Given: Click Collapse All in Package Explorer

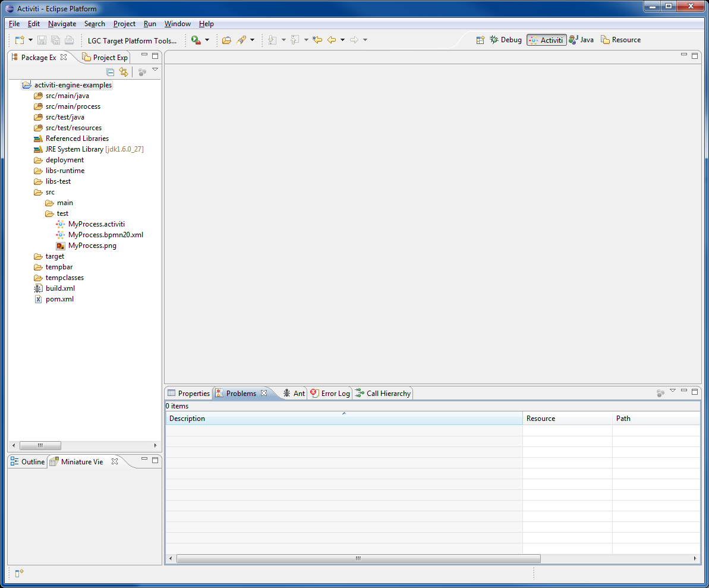Looking at the screenshot, I should click(110, 72).
